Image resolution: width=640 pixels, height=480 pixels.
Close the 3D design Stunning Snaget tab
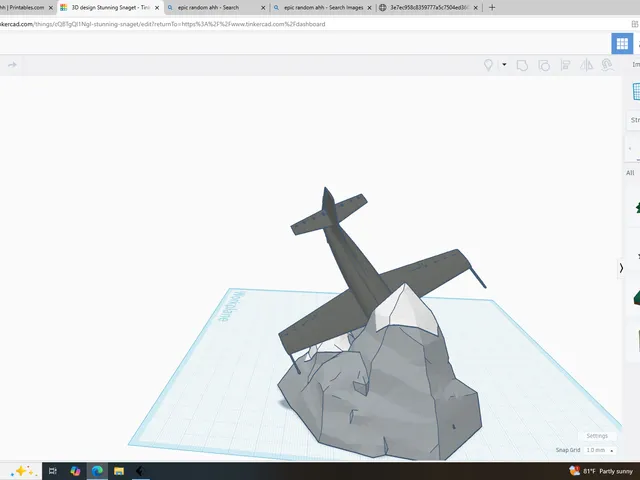(x=157, y=8)
